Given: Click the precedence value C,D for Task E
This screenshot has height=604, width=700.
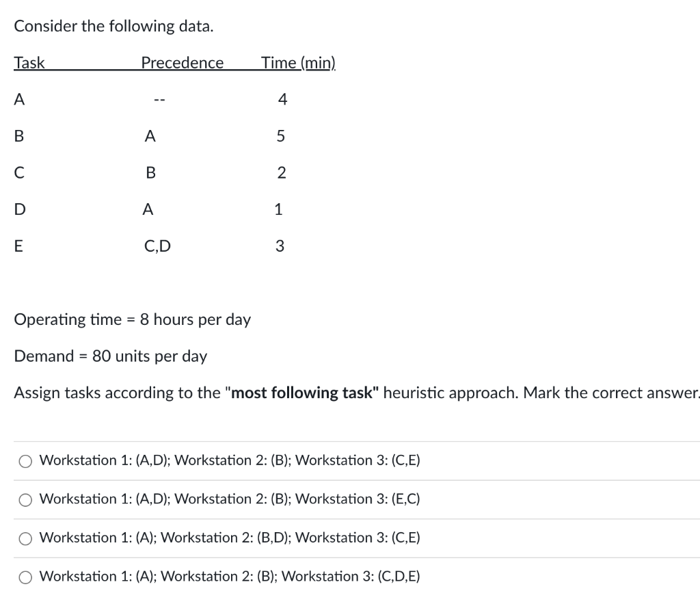Looking at the screenshot, I should pos(157,246).
